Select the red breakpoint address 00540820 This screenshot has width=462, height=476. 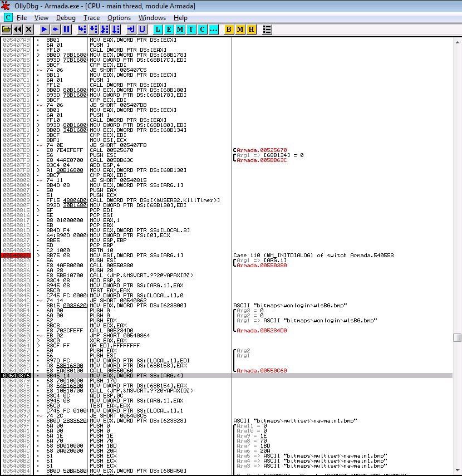16,256
